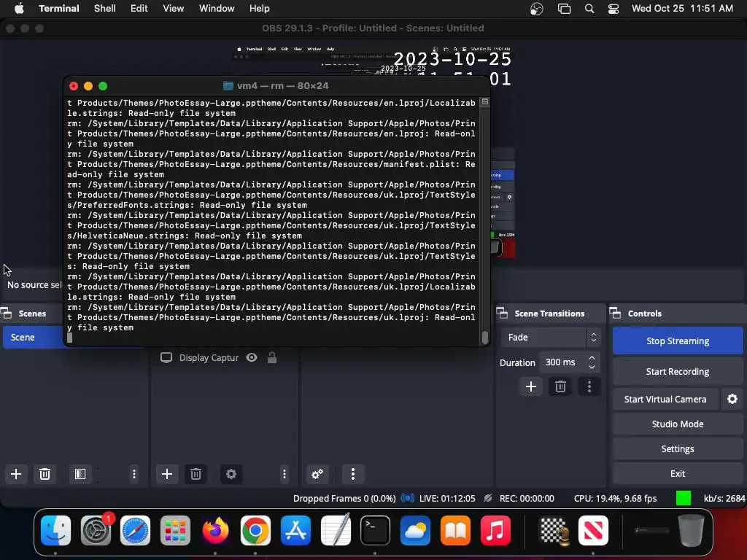Click the Dropped Frames status text
Viewport: 747px width, 560px height.
tap(344, 498)
